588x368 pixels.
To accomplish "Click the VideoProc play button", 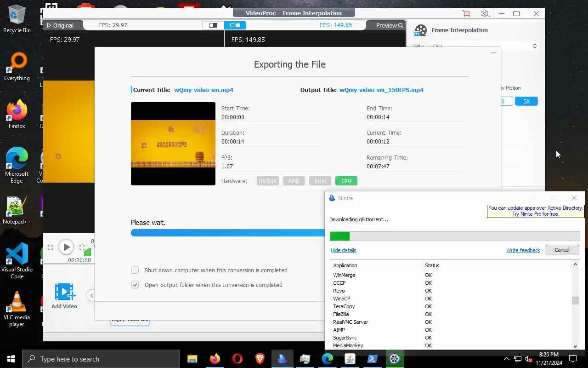I will tap(66, 247).
